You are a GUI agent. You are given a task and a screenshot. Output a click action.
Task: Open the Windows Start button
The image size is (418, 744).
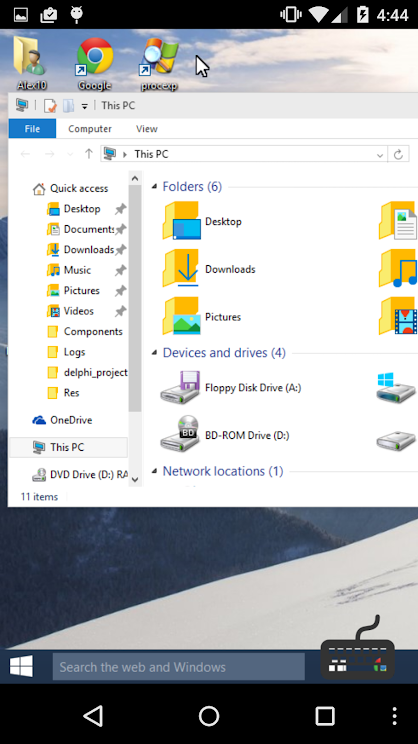pyautogui.click(x=21, y=667)
